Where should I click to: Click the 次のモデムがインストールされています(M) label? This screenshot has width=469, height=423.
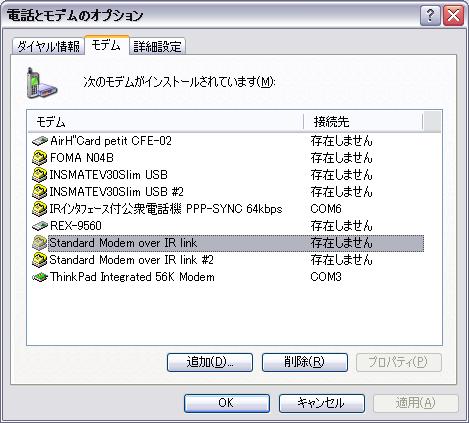coord(179,82)
